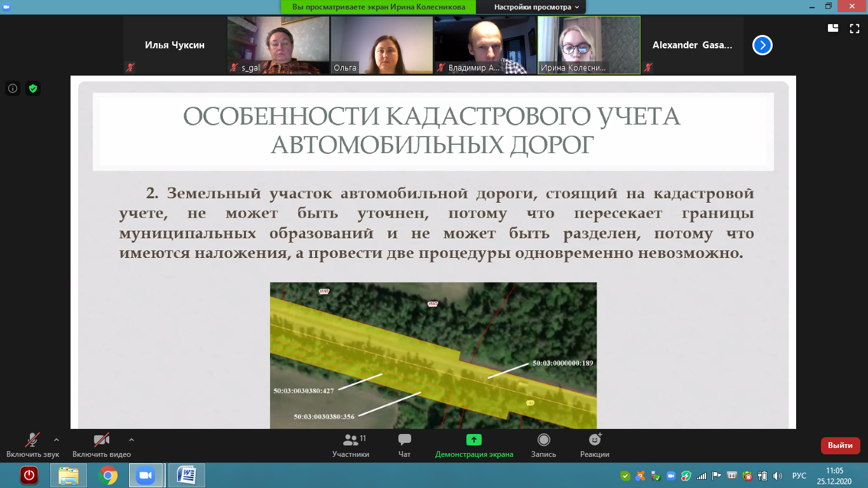Click Dolby audio tray icon
868x488 pixels.
click(732, 475)
